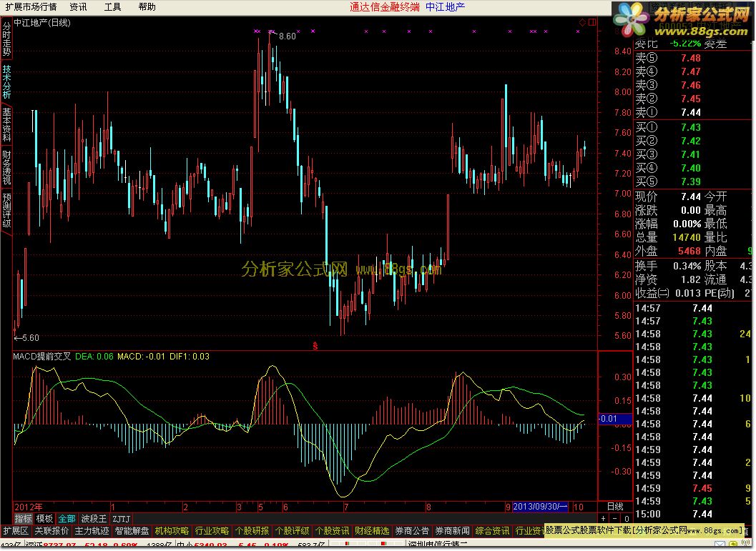Click the 卖⑤ 7.48 ask row
Screen dimensions: 756x551
(692, 58)
